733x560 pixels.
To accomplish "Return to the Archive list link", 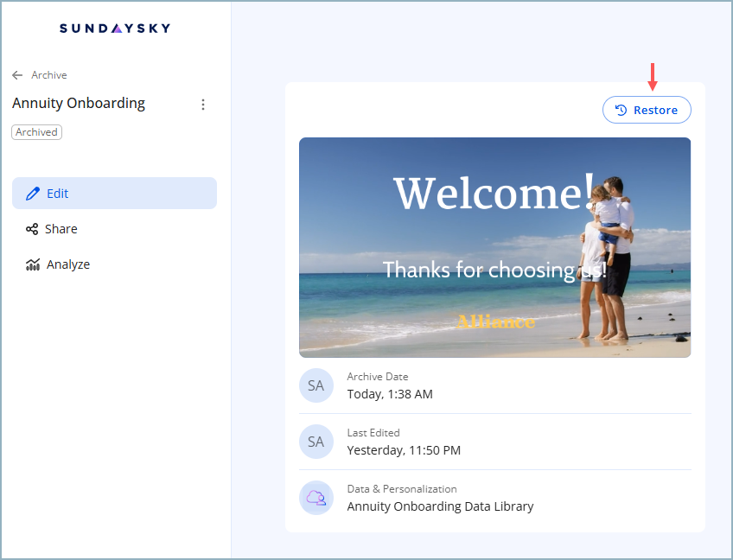I will click(x=49, y=75).
